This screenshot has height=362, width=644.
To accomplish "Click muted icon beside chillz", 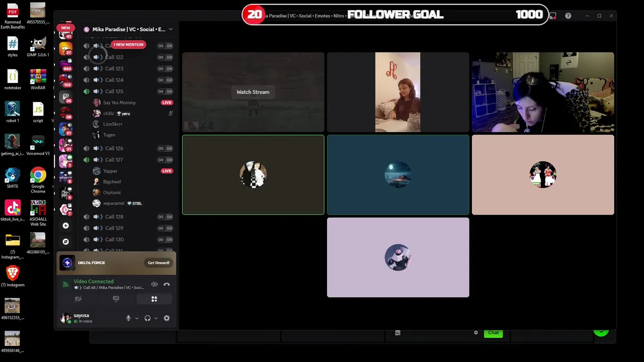I will click(x=171, y=114).
